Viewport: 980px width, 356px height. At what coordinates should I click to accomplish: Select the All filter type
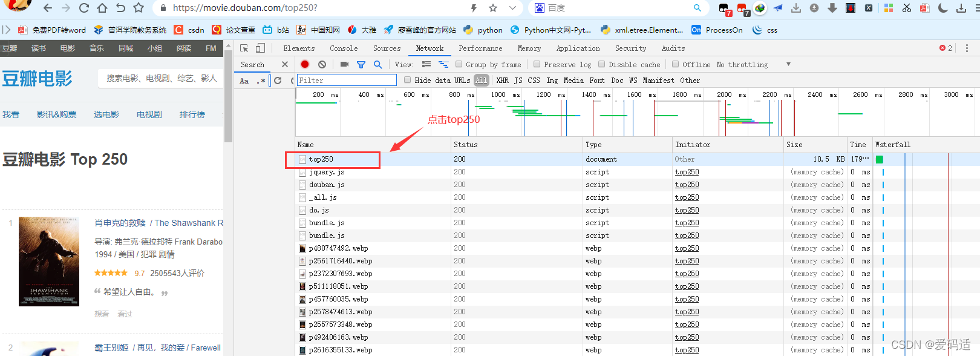pos(481,81)
